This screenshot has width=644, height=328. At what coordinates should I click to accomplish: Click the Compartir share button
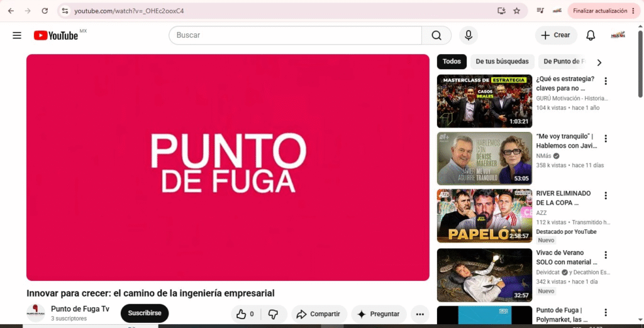319,314
